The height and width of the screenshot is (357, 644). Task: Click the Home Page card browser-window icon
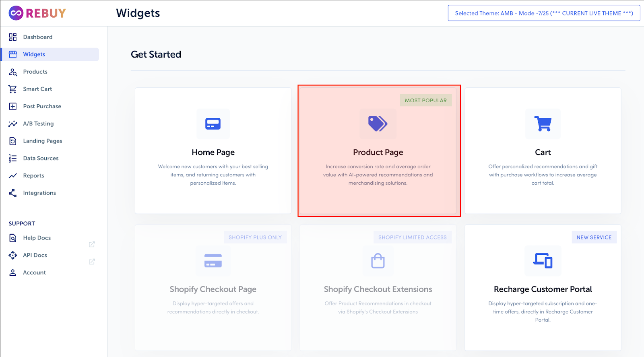(213, 124)
